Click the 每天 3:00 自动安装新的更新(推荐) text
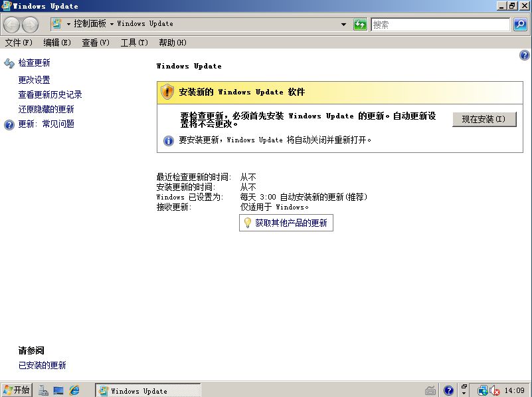The width and height of the screenshot is (532, 397). pos(304,197)
